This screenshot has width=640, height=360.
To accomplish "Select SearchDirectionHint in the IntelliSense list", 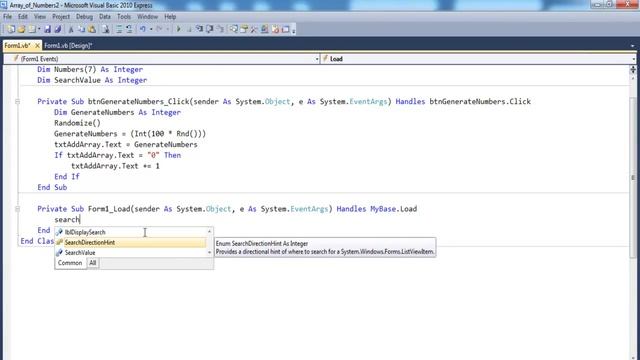I will 131,242.
